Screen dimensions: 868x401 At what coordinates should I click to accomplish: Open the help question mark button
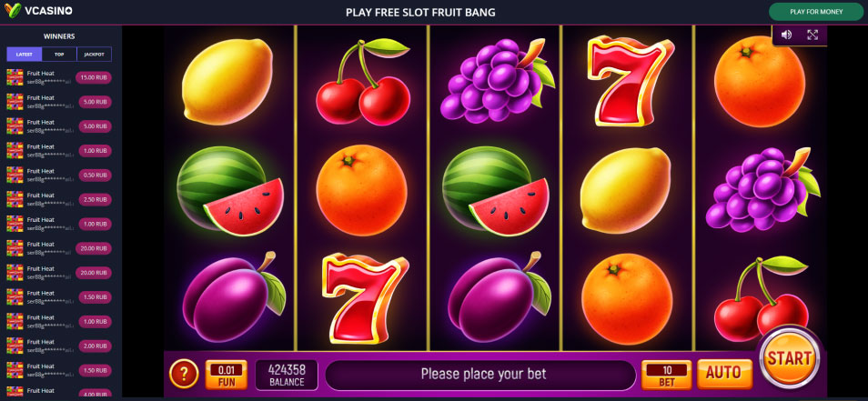(183, 374)
